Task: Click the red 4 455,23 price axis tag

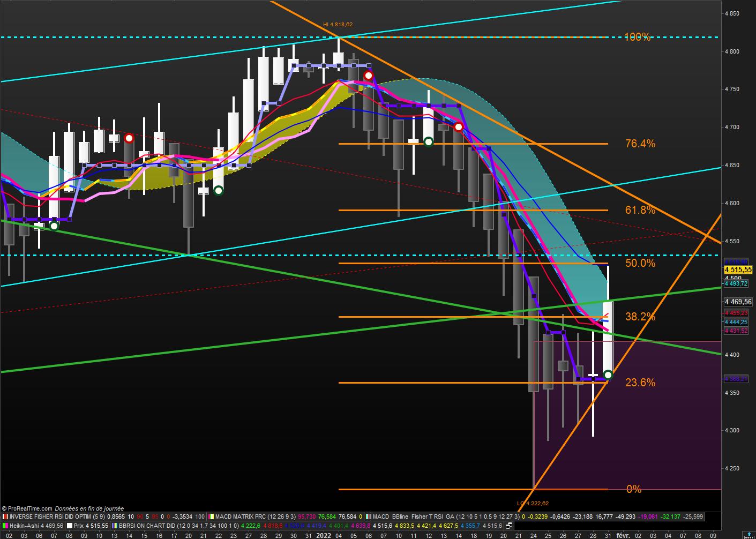Action: click(x=736, y=313)
